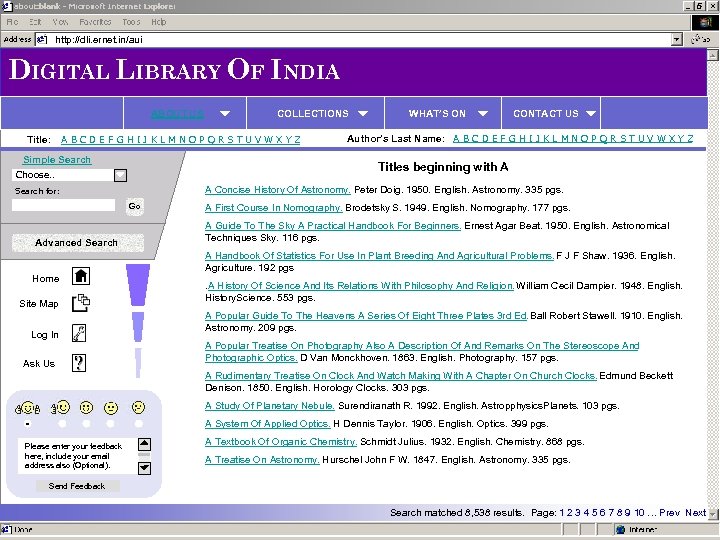Click the Home text link

[x=45, y=278]
